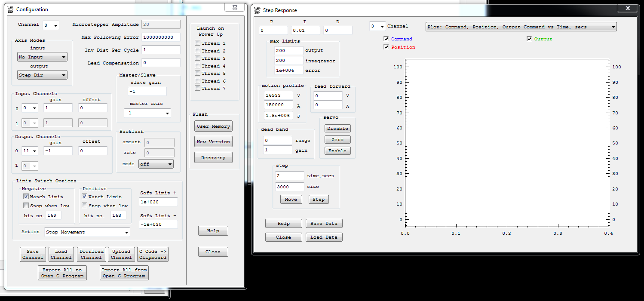Expand the Step Dir output mode dropdown
The width and height of the screenshot is (644, 301).
coord(42,75)
